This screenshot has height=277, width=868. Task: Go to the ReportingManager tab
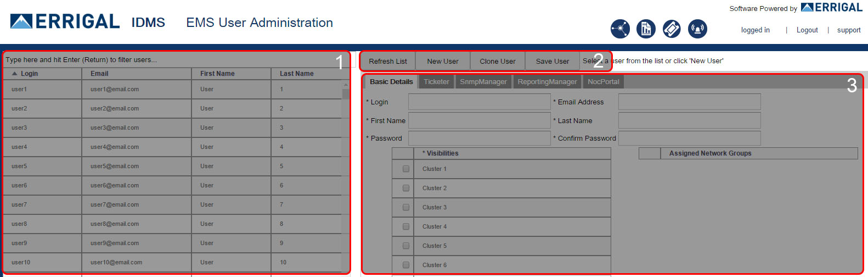(x=547, y=82)
